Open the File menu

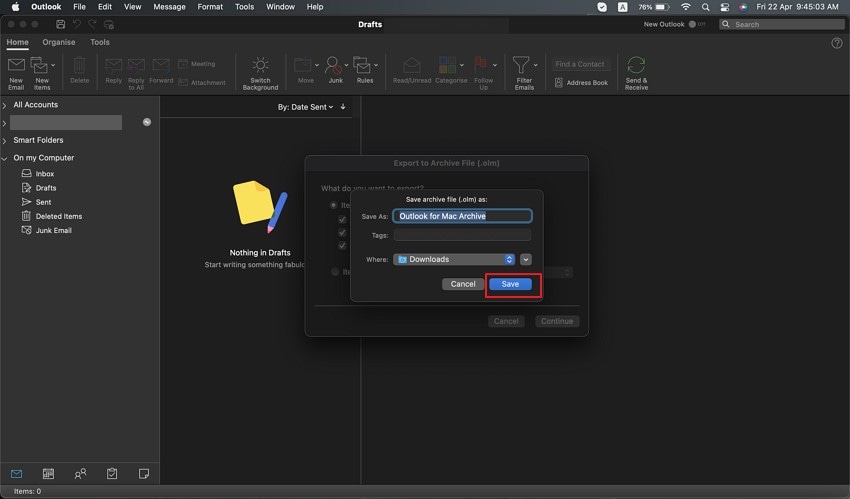tap(79, 7)
